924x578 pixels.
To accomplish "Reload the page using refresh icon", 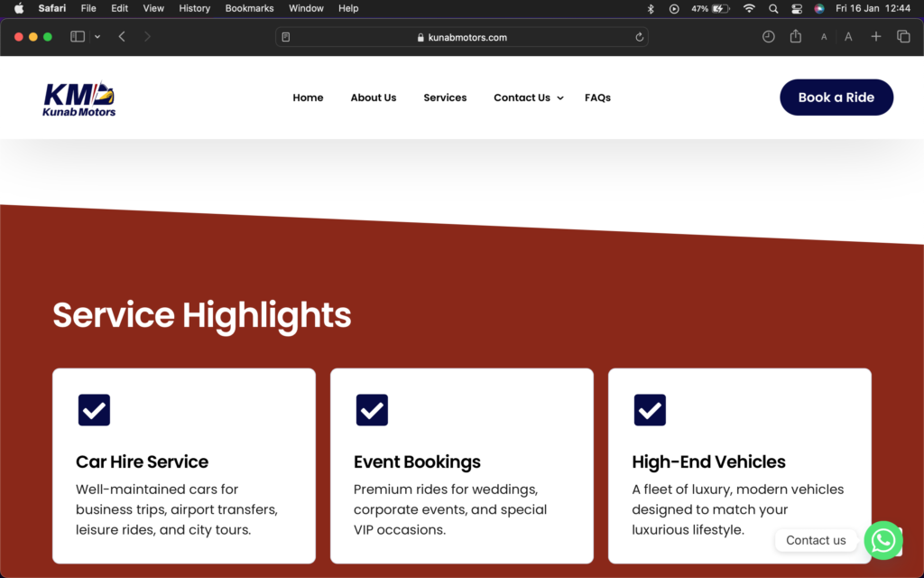I will tap(640, 37).
